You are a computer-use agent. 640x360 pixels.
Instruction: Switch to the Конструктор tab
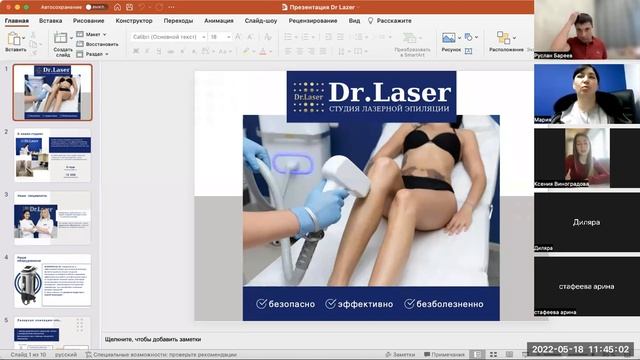[134, 21]
